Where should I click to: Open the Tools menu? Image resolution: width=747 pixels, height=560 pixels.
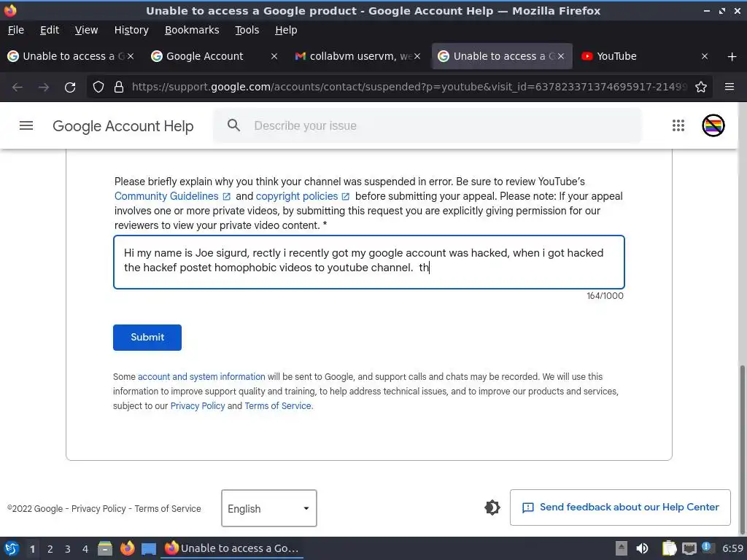[x=247, y=30]
